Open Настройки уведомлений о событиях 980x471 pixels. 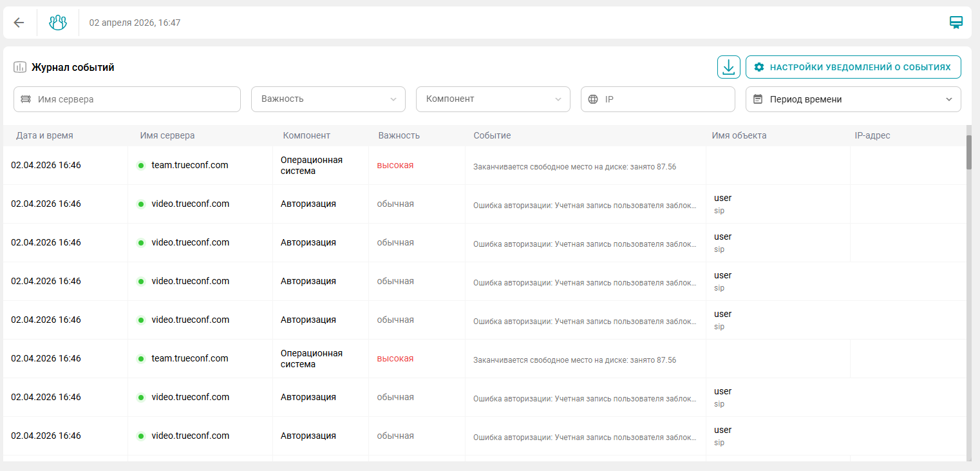point(853,67)
